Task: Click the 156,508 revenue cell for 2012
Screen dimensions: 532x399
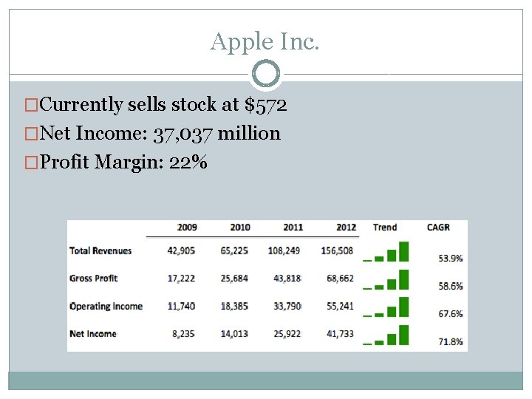Action: (x=337, y=250)
